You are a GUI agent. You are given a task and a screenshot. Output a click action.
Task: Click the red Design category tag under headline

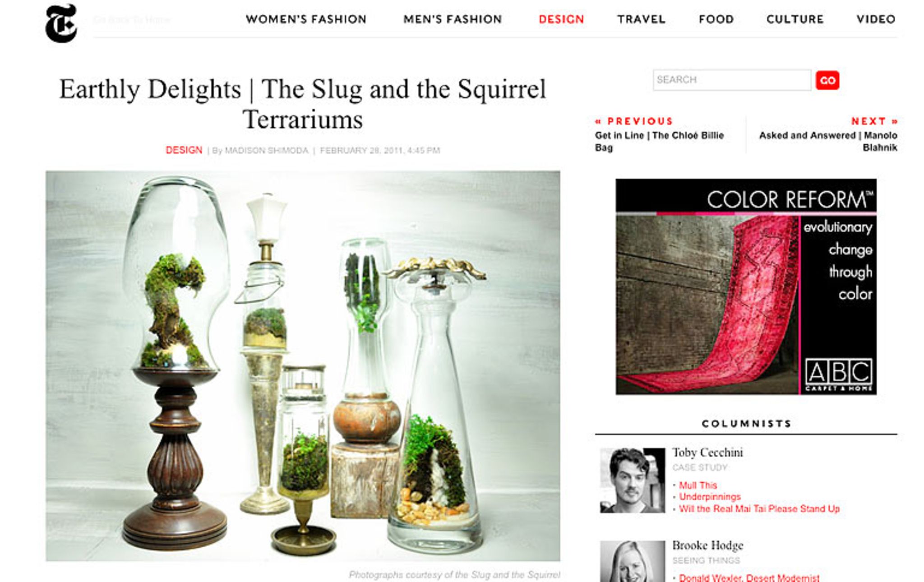click(184, 150)
